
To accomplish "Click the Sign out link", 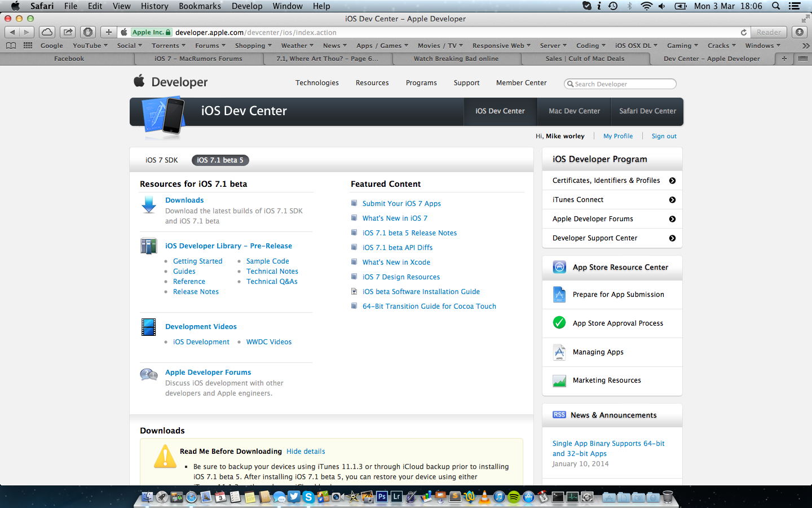I will pos(664,136).
